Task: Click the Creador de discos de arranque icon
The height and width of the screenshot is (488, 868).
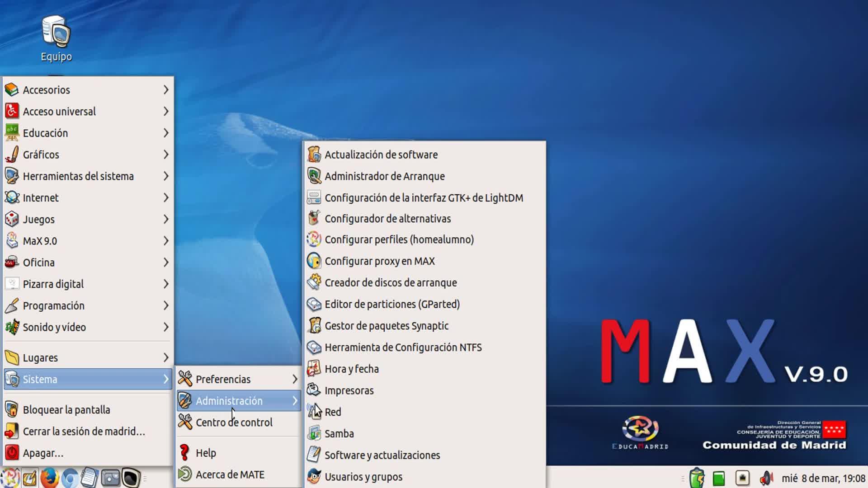Action: pos(314,282)
